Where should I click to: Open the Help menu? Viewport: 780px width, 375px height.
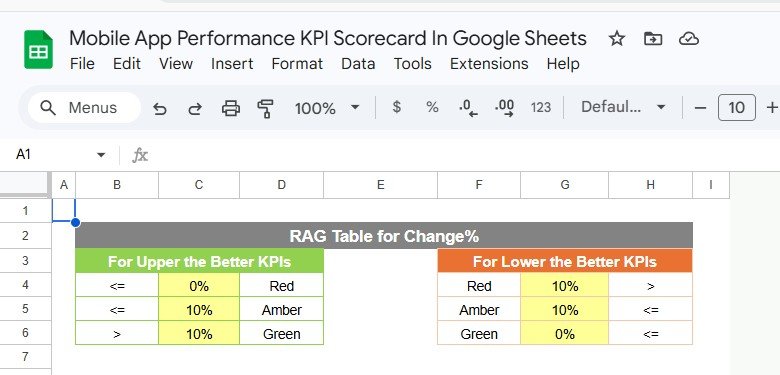563,64
